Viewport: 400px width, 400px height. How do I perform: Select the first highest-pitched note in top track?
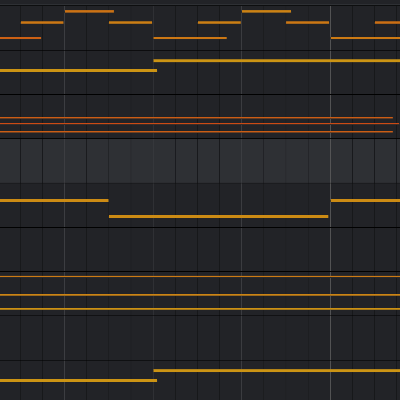89,11
